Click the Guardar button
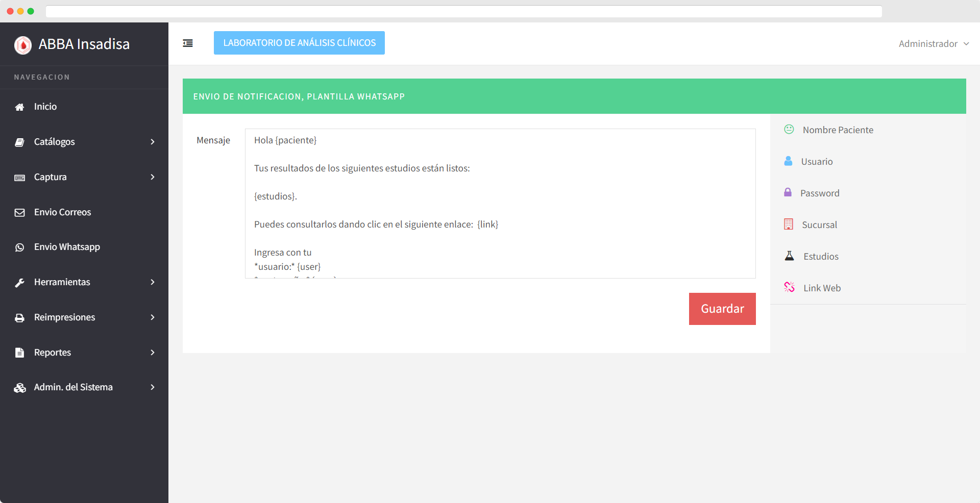Screen dimensions: 980x503 tap(722, 309)
